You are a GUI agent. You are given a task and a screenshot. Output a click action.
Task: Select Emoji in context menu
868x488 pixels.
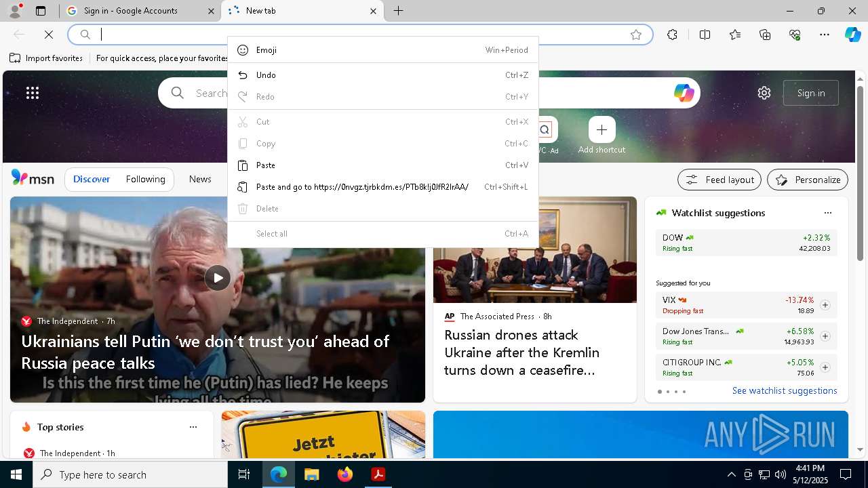coord(383,50)
